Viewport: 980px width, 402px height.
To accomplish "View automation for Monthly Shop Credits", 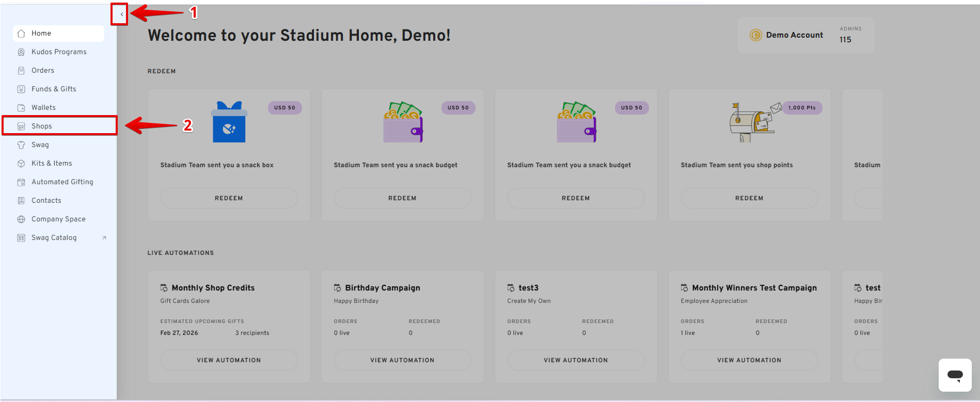I will (229, 360).
